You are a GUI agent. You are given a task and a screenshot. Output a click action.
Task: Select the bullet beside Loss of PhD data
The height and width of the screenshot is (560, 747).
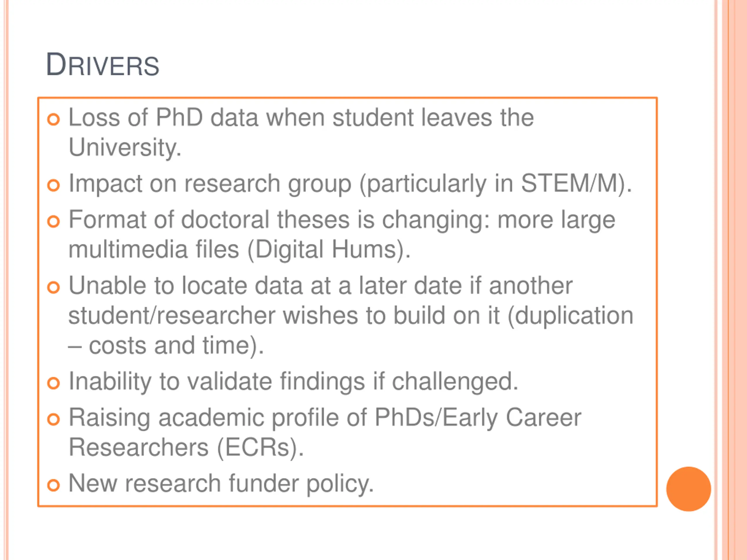tap(53, 119)
